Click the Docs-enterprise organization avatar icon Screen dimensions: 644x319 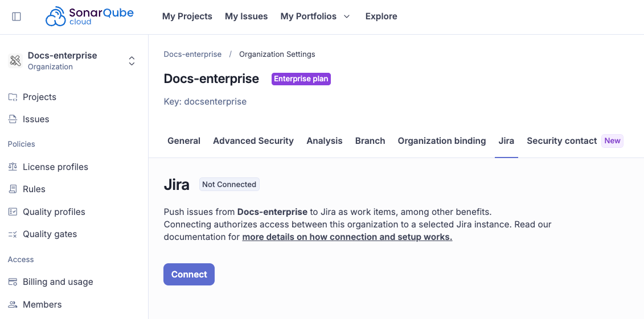pyautogui.click(x=15, y=61)
